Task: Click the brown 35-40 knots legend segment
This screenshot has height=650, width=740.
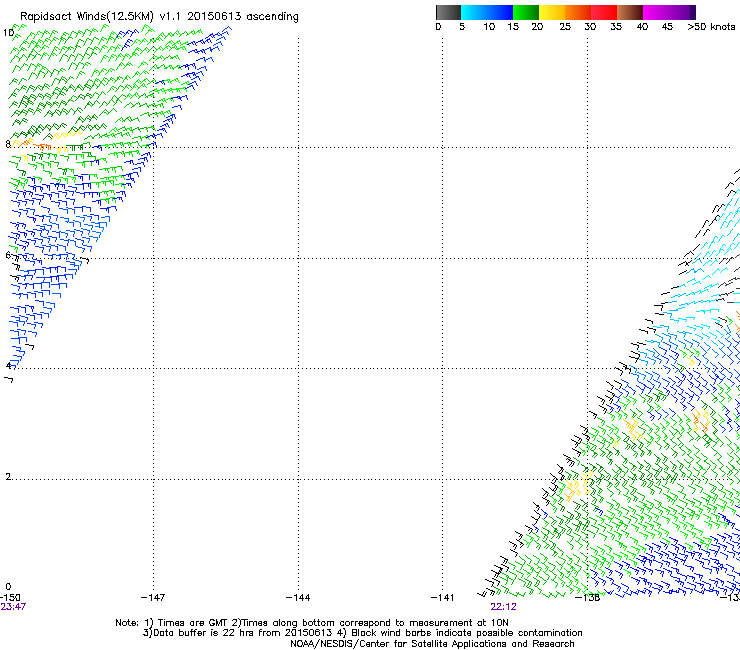Action: 630,12
